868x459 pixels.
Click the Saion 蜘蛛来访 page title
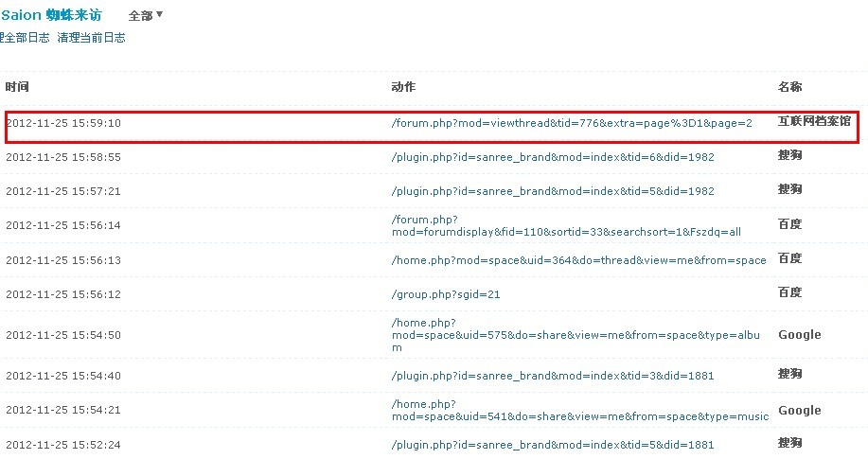click(57, 15)
